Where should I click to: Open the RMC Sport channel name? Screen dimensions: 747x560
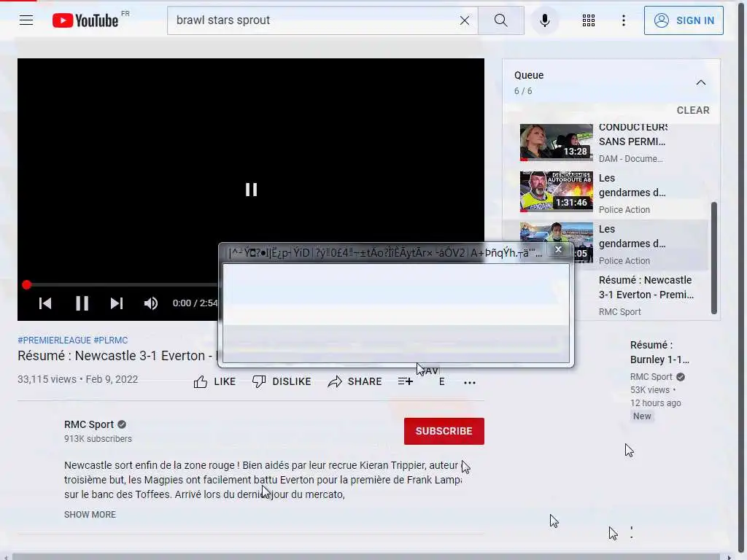tap(89, 424)
